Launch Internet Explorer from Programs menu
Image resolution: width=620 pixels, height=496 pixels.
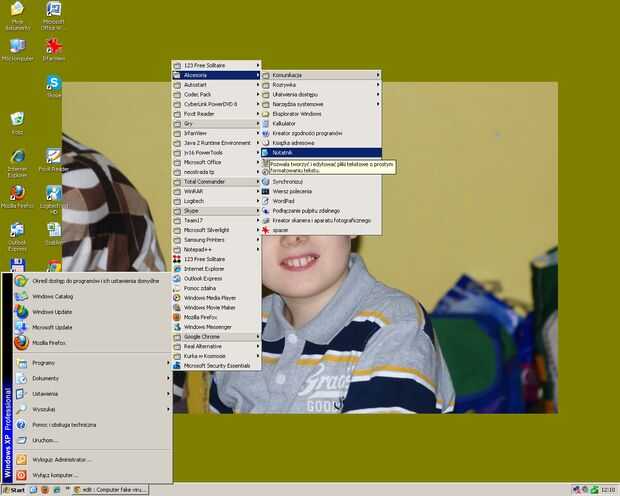217,269
